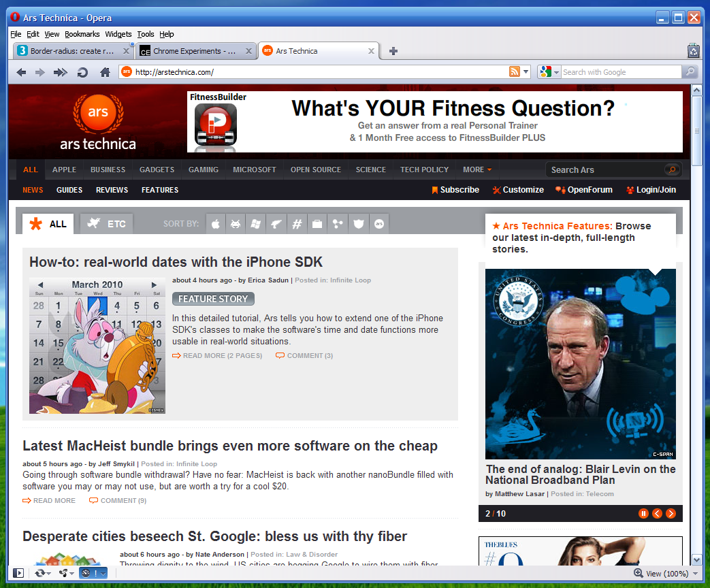Screen dimensions: 710x588
Task: Sort stories by the shield icon
Action: click(359, 224)
